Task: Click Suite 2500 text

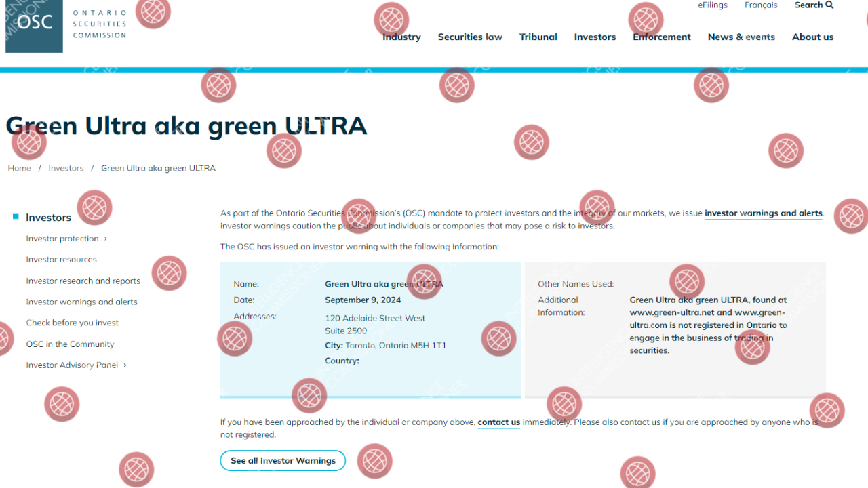Action: click(x=346, y=331)
